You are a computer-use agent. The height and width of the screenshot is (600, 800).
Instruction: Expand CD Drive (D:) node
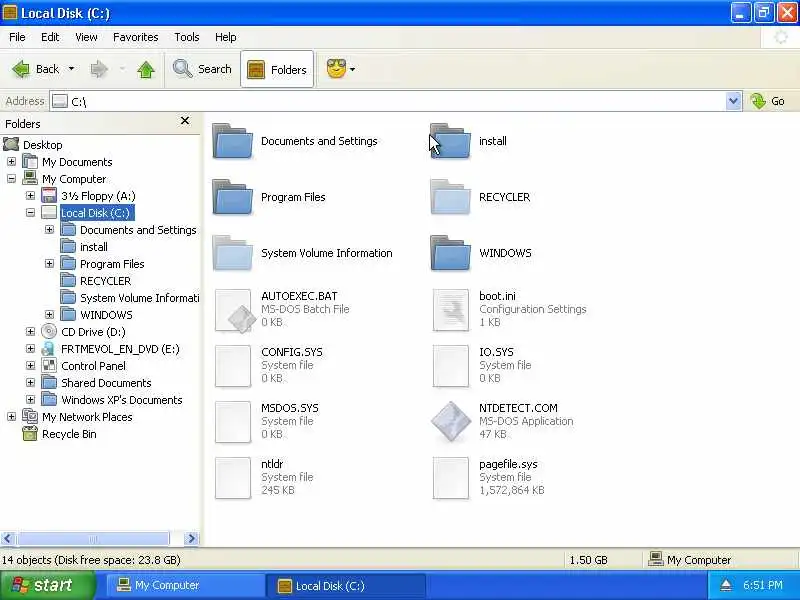tap(30, 332)
